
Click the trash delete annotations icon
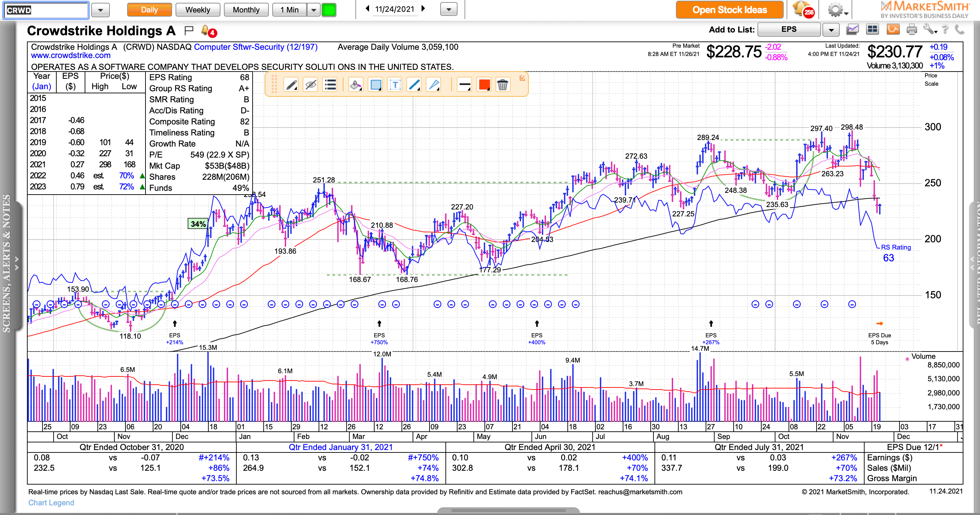(502, 84)
